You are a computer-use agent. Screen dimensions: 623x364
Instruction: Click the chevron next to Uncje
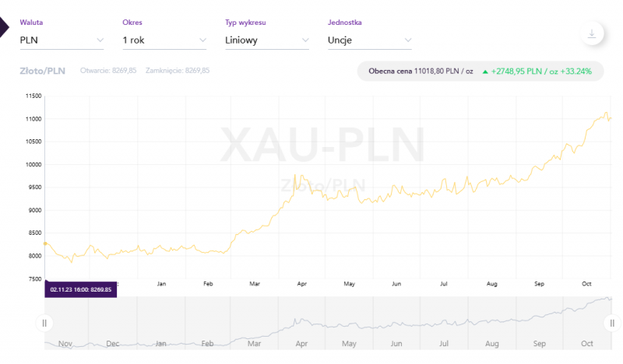(407, 39)
